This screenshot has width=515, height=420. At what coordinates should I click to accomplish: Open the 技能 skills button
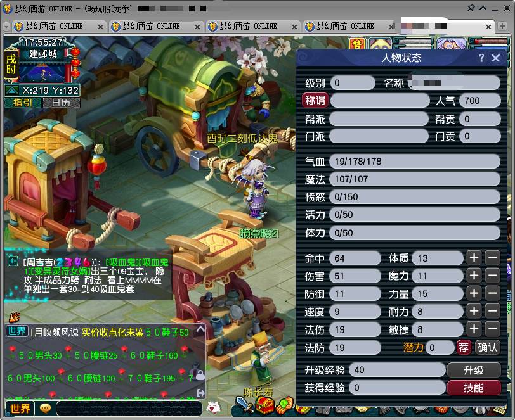tap(474, 388)
